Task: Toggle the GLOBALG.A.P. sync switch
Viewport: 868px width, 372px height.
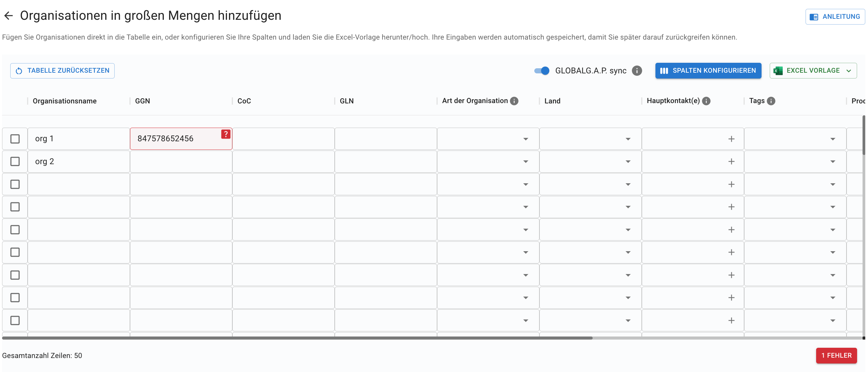Action: pyautogui.click(x=541, y=71)
